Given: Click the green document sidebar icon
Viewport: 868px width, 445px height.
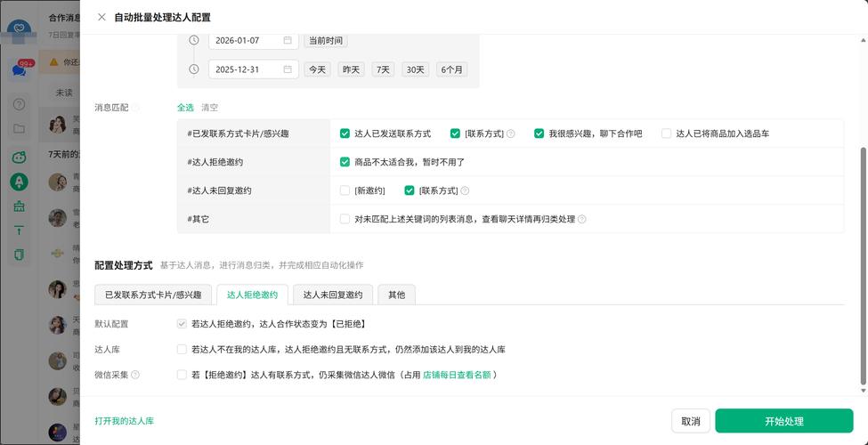Looking at the screenshot, I should point(20,255).
